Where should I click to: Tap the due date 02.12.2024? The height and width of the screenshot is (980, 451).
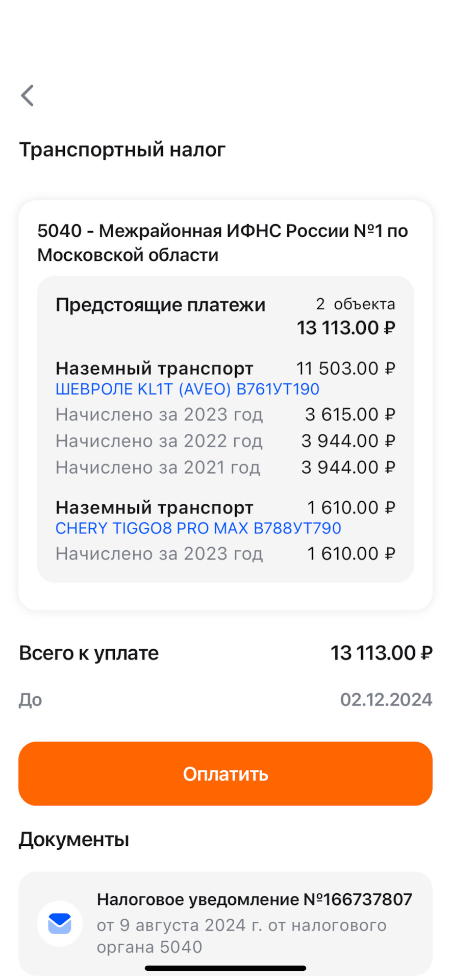click(386, 699)
